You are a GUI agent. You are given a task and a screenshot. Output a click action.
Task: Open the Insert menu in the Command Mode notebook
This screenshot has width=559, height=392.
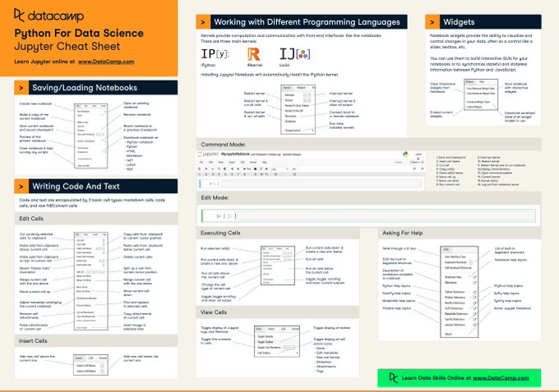232,162
